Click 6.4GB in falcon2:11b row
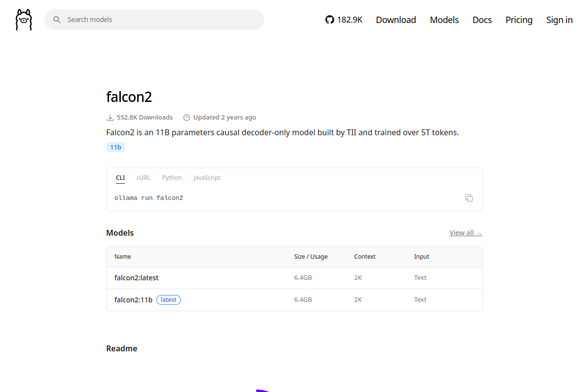 coord(303,300)
